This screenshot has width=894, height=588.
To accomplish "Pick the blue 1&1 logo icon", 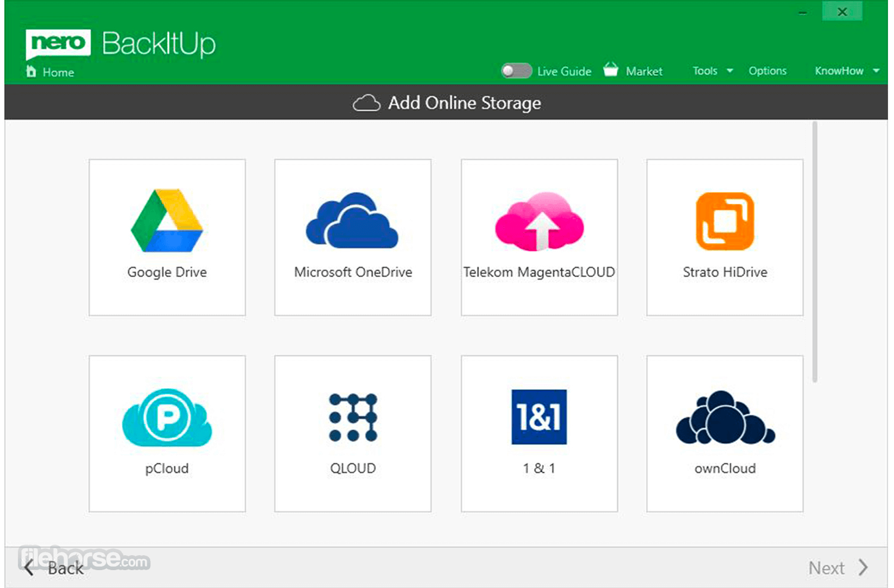I will click(539, 417).
